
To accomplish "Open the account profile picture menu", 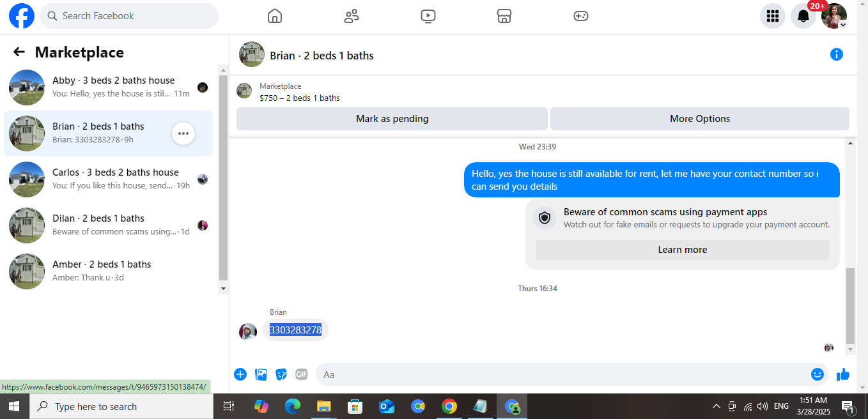I will (834, 16).
